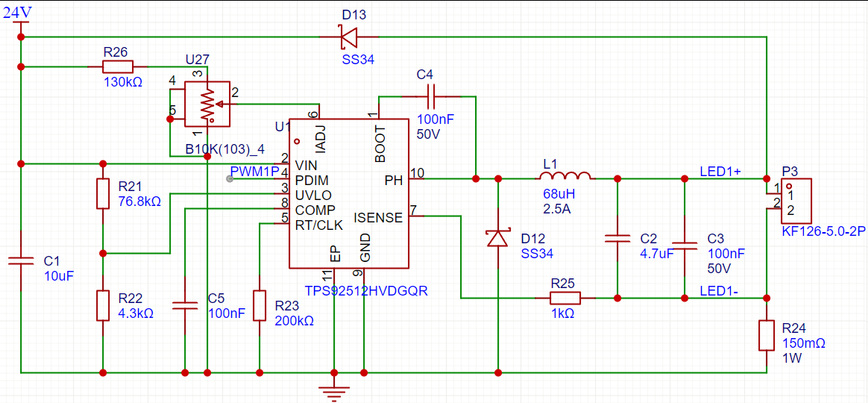Click the BOOT pin name
Screen dimensions: 868x403
380,144
